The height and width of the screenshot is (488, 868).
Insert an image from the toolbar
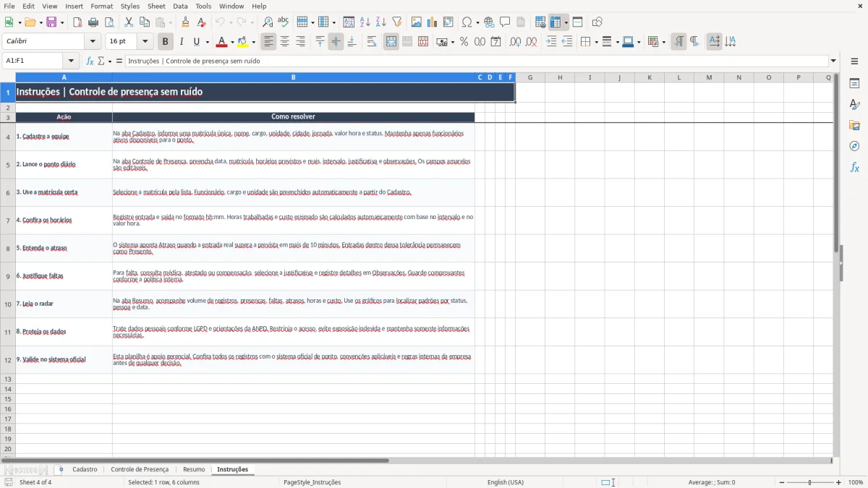coord(417,22)
